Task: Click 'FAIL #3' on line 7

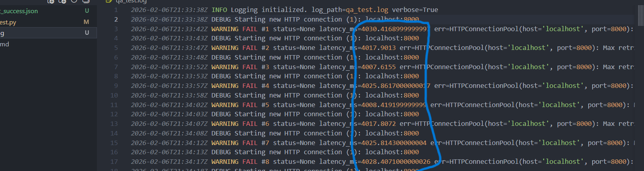Action: pos(256,67)
